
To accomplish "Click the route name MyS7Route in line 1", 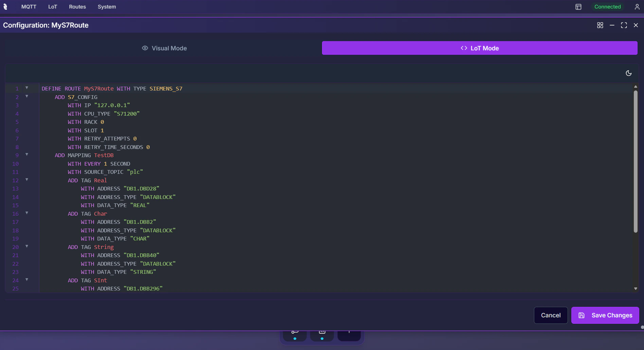I will tap(99, 89).
